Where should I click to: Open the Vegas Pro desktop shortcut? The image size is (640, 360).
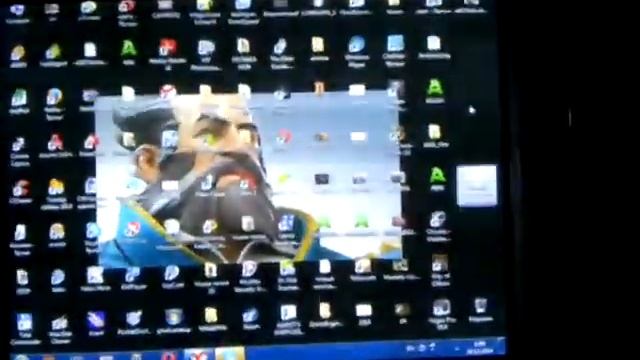click(x=441, y=308)
